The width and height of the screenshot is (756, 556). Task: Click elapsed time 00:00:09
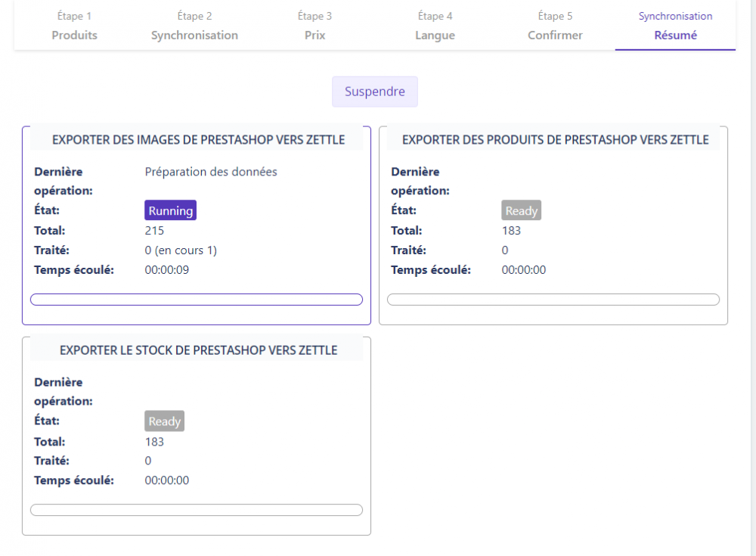click(167, 270)
